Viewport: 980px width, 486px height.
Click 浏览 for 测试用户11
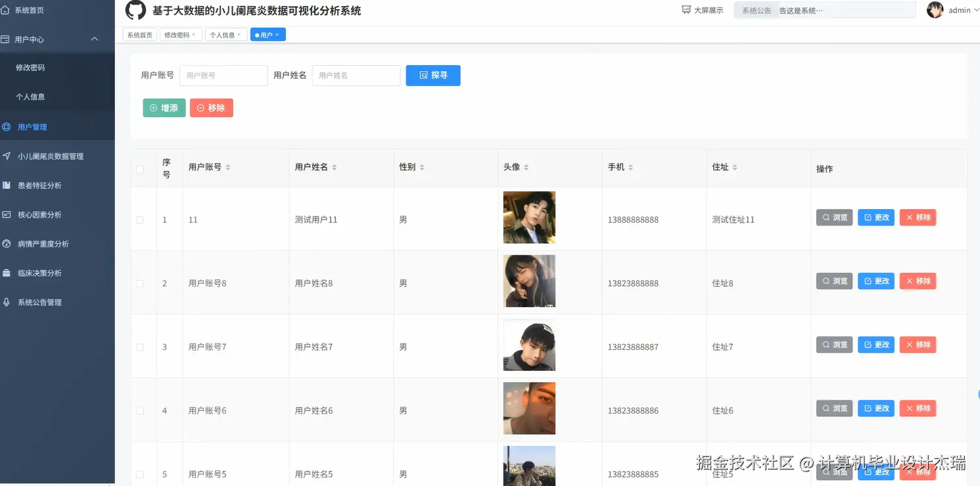tap(835, 217)
